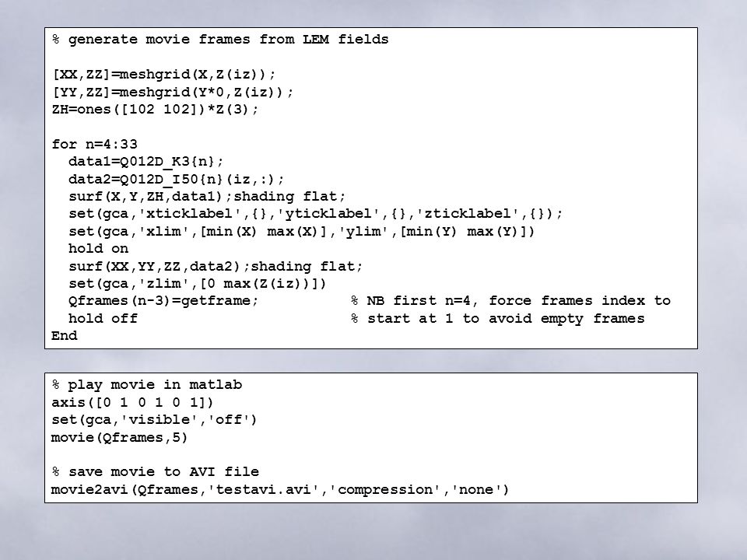Click the Qframes(n-3)=getframe statement
This screenshot has height=560, width=747.
coord(163,301)
